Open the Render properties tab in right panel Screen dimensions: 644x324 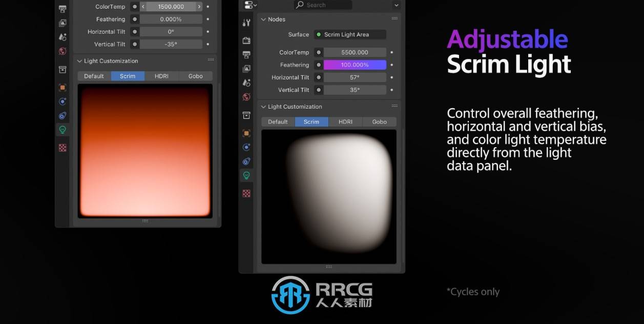pyautogui.click(x=246, y=40)
